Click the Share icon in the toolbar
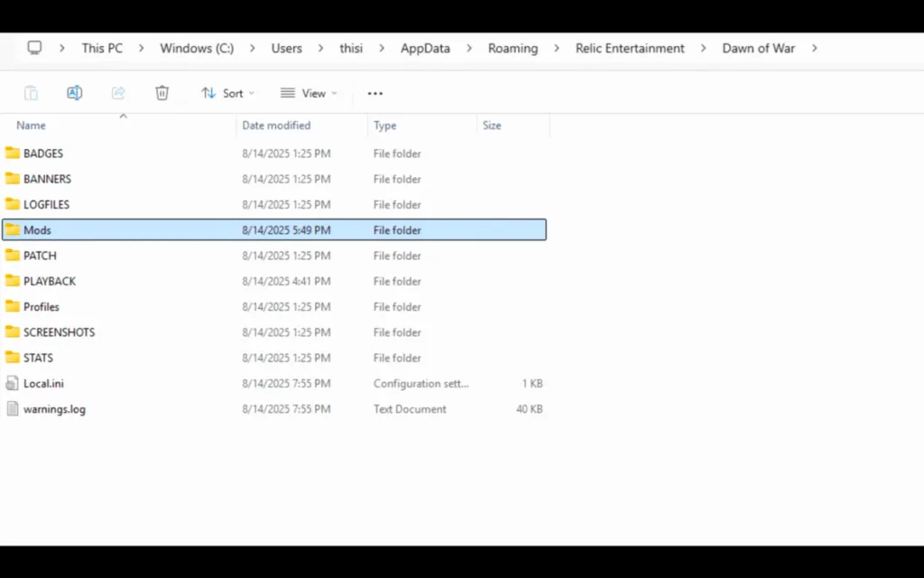Screen dimensions: 924x578 tap(117, 92)
